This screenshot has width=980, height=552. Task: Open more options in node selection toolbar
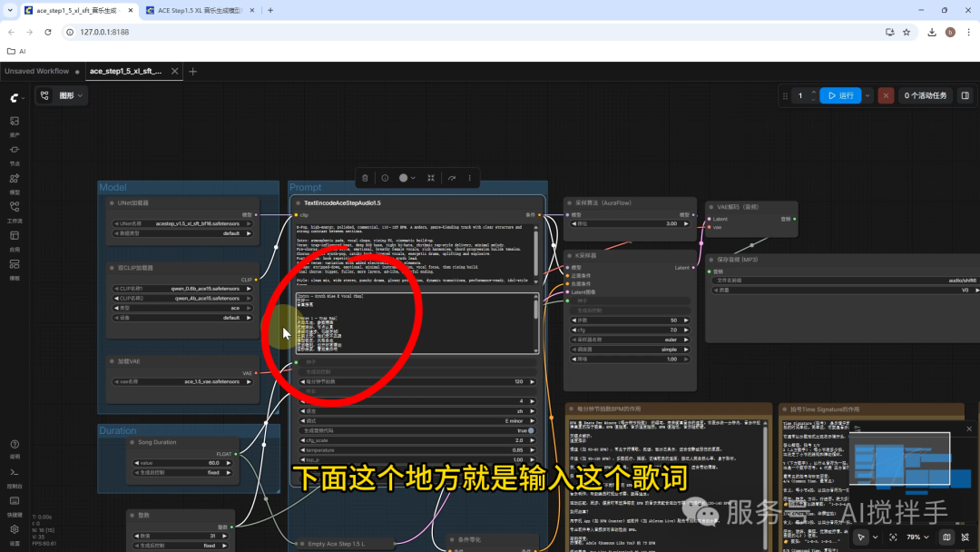(470, 178)
